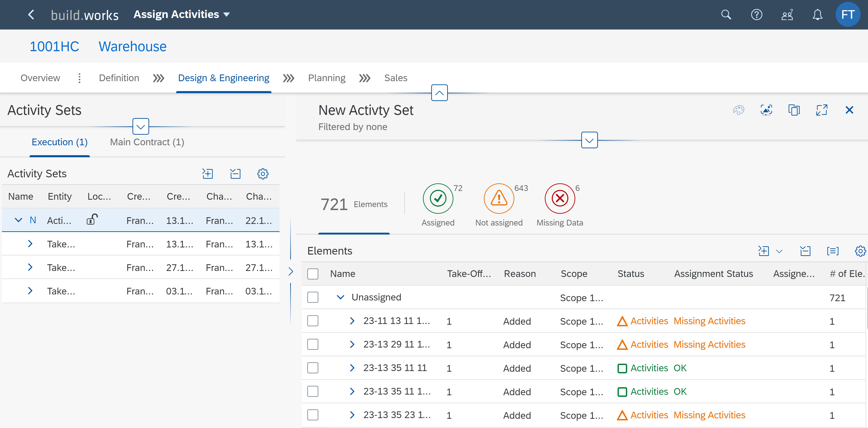Viewport: 868px width, 428px height.
Task: Switch to the Planning tab
Action: coord(326,78)
